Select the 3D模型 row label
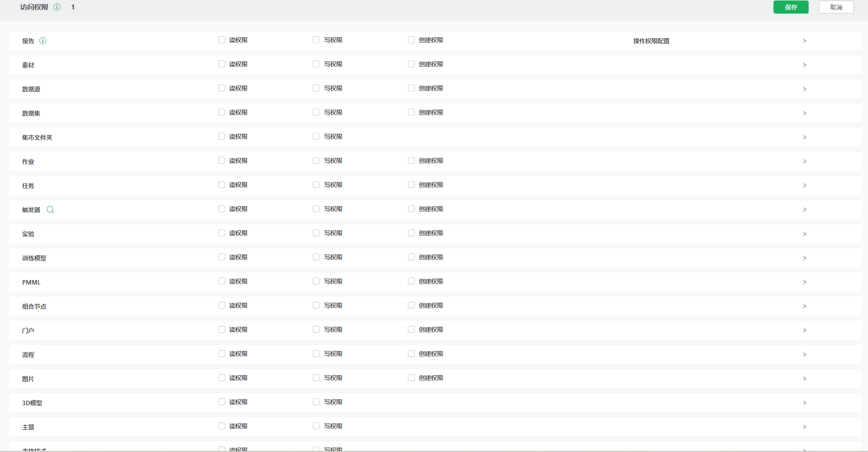 [32, 403]
